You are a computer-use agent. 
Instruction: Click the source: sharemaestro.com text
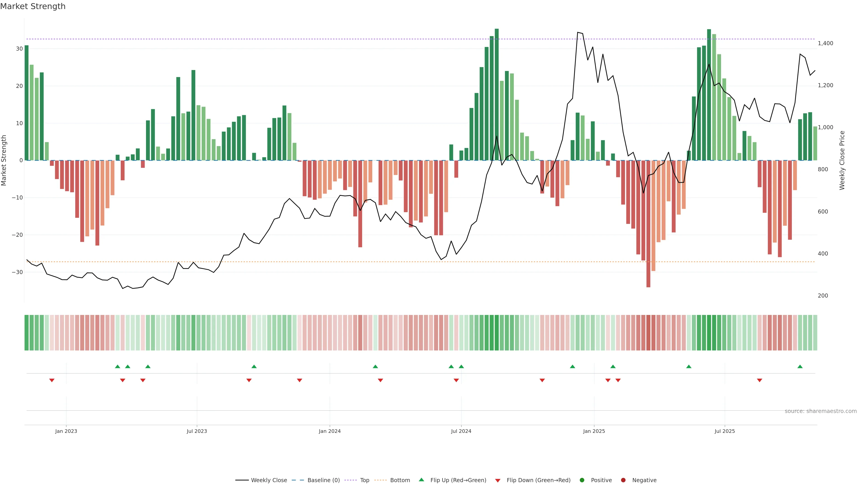pos(821,411)
